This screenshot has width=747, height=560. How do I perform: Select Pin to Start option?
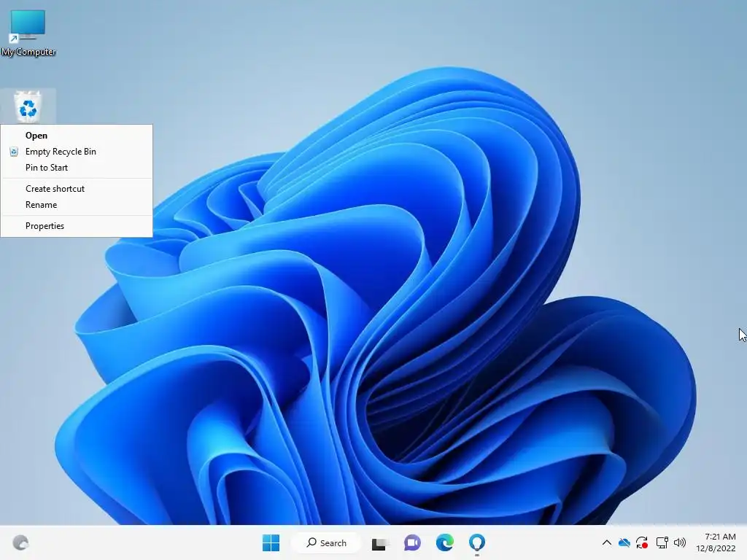tap(77, 168)
